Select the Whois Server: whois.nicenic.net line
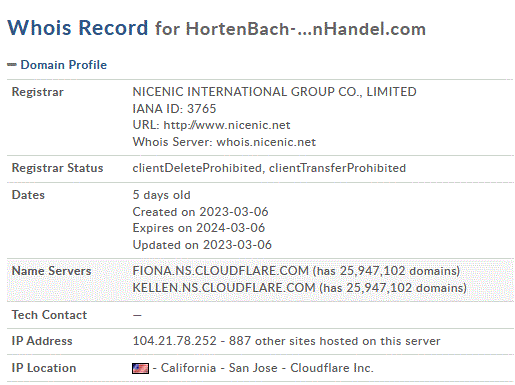 [x=224, y=142]
